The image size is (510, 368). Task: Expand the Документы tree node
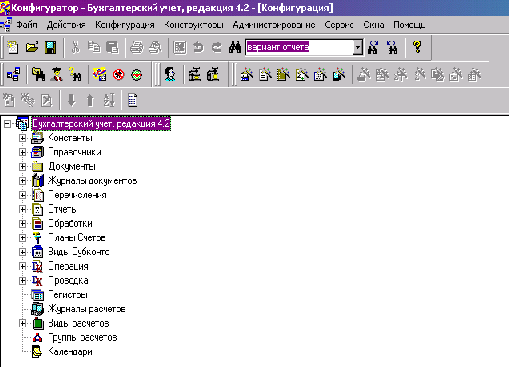coord(22,166)
